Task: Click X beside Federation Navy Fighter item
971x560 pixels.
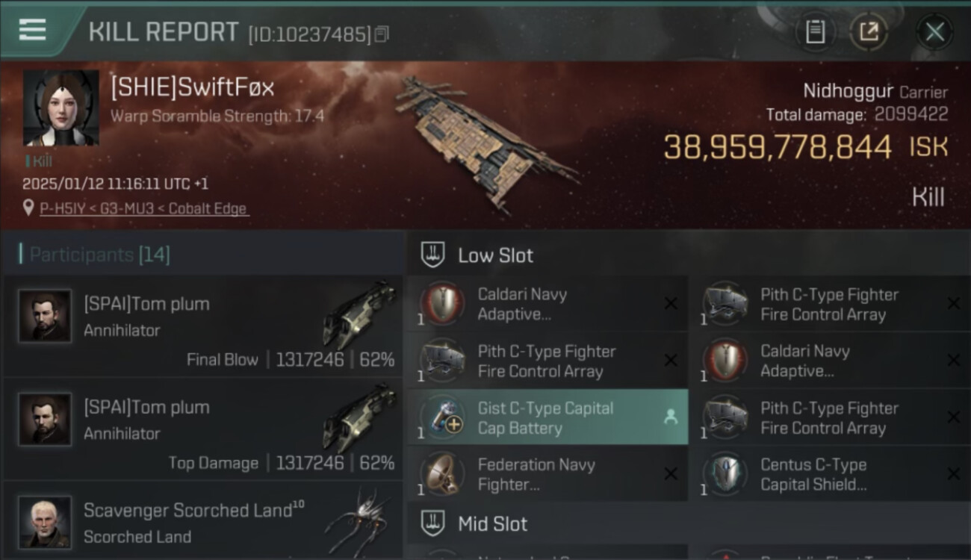Action: pos(671,474)
